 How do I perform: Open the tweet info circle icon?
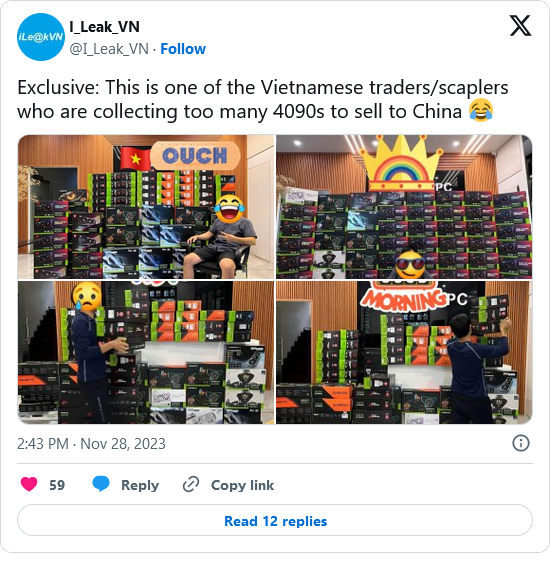pyautogui.click(x=521, y=443)
